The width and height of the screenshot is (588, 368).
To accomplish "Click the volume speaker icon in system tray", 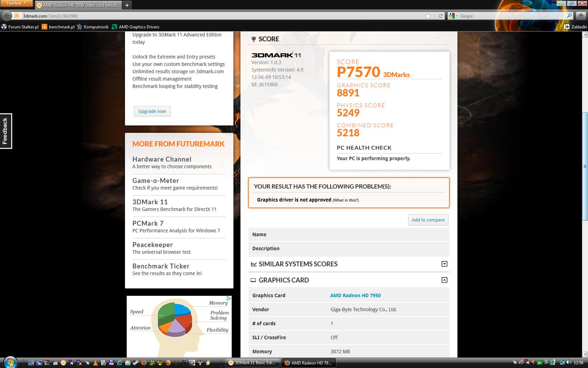I will (568, 362).
